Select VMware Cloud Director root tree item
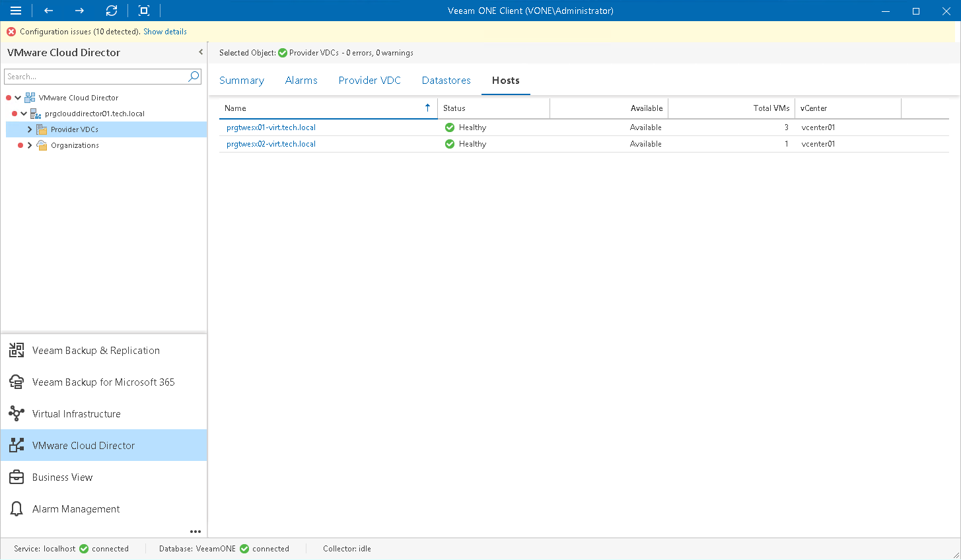Image resolution: width=961 pixels, height=560 pixels. point(79,98)
